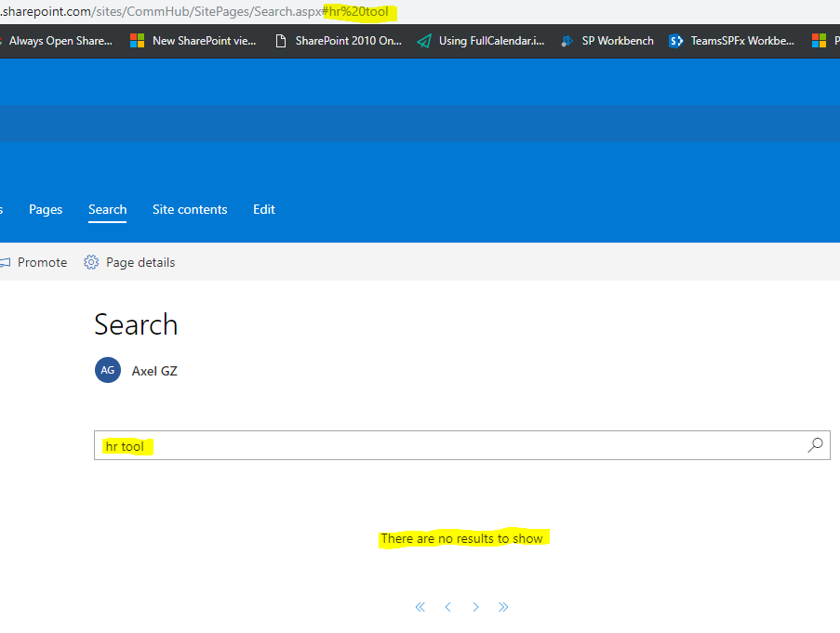Click the search magnifier icon

[x=814, y=445]
